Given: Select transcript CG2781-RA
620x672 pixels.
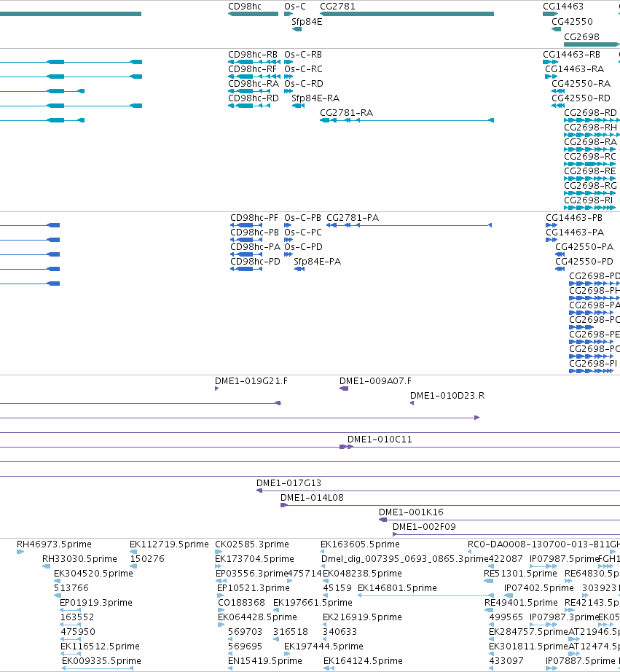Looking at the screenshot, I should coord(407,120).
